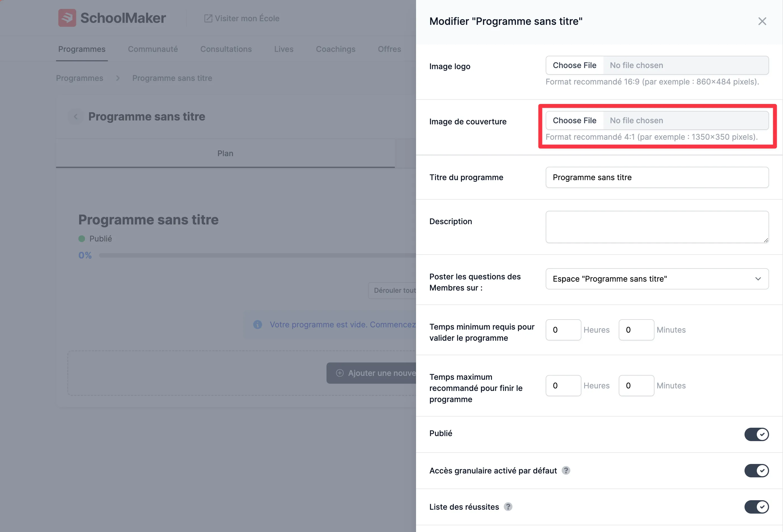The width and height of the screenshot is (783, 532).
Task: Switch to the Lives tab
Action: [x=284, y=49]
